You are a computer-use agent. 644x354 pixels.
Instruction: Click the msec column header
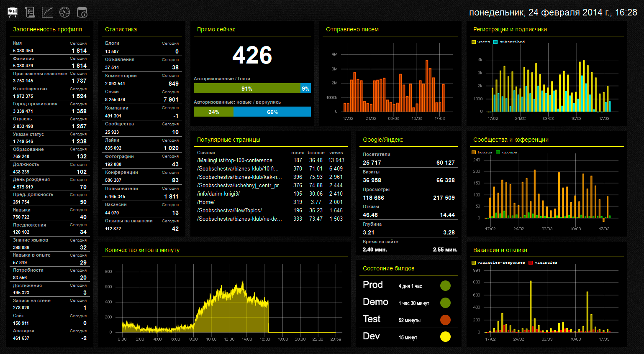click(x=298, y=153)
